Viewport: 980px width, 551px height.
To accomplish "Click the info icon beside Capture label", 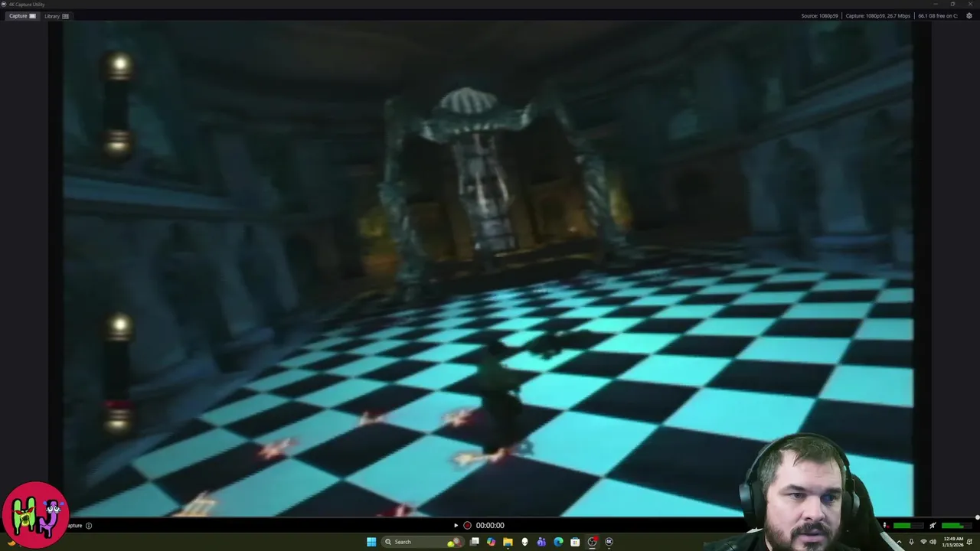I will [89, 525].
